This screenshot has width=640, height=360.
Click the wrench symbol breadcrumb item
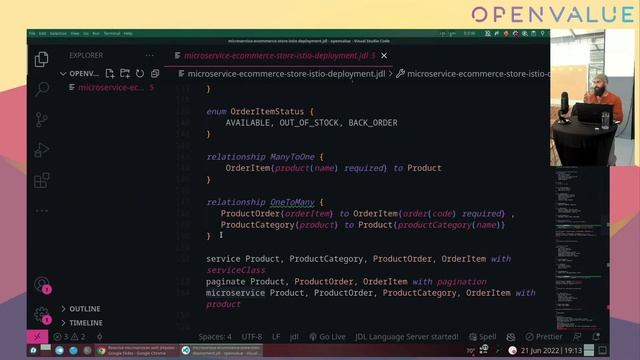click(473, 74)
